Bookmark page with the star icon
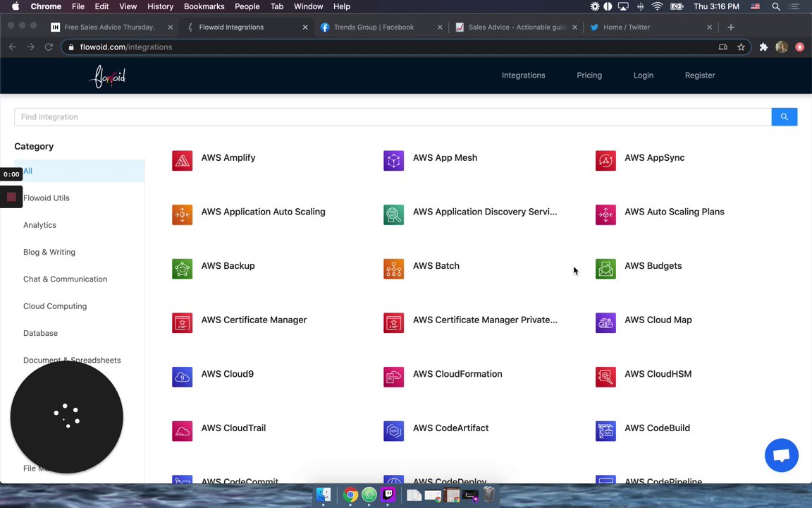 coord(741,47)
